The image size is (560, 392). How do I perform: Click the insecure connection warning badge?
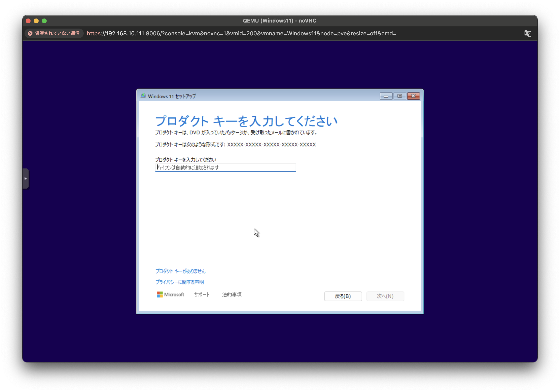tap(54, 33)
